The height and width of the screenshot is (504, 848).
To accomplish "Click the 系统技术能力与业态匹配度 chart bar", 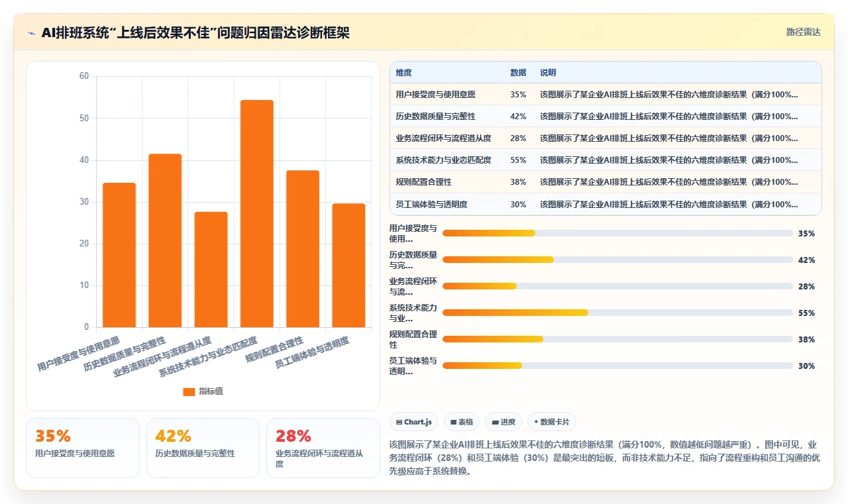I will pos(257,213).
